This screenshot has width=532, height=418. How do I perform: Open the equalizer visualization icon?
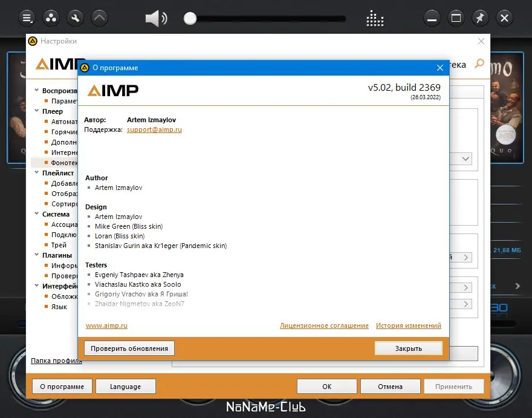(375, 18)
